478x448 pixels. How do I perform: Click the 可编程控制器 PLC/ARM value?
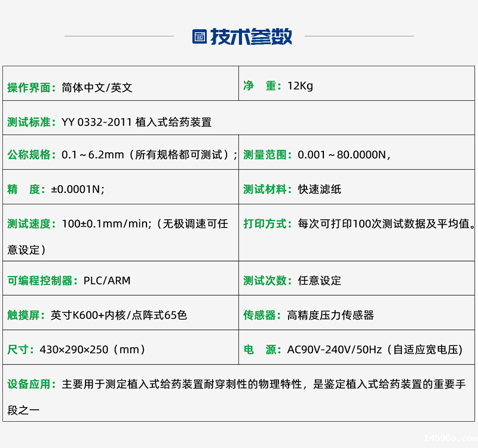click(107, 280)
